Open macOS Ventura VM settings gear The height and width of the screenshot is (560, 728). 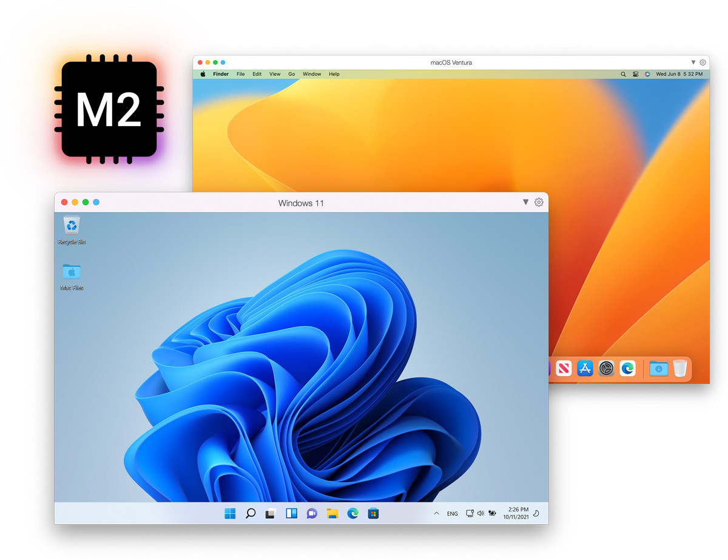tap(703, 62)
